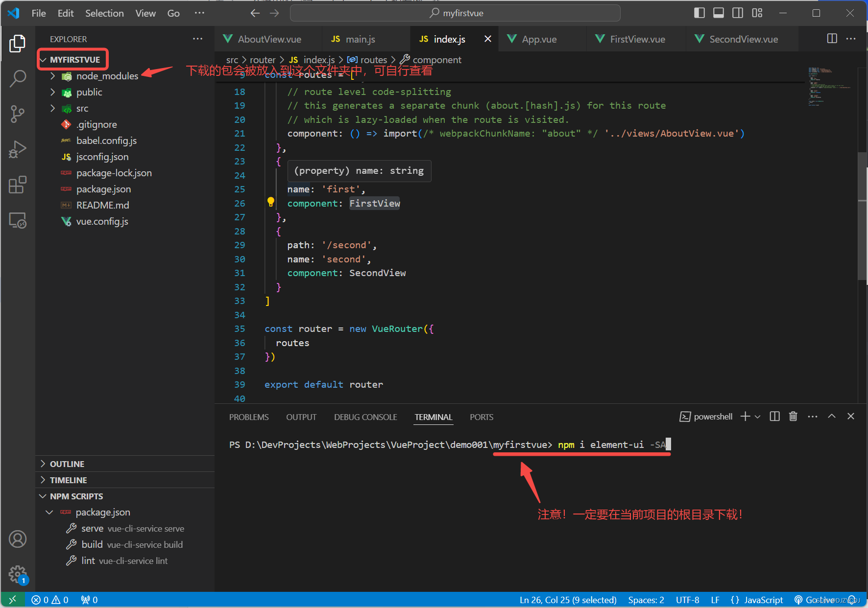Open the Selection menu

point(104,13)
